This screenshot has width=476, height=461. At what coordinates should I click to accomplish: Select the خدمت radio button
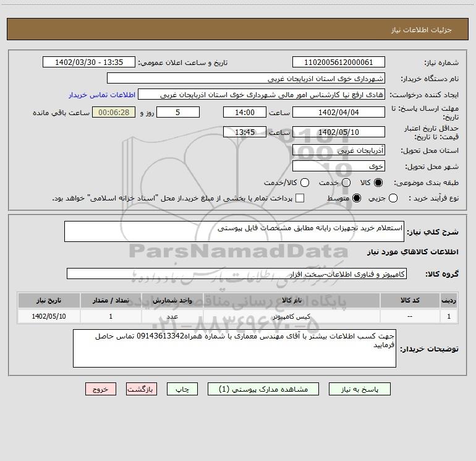[x=346, y=183]
